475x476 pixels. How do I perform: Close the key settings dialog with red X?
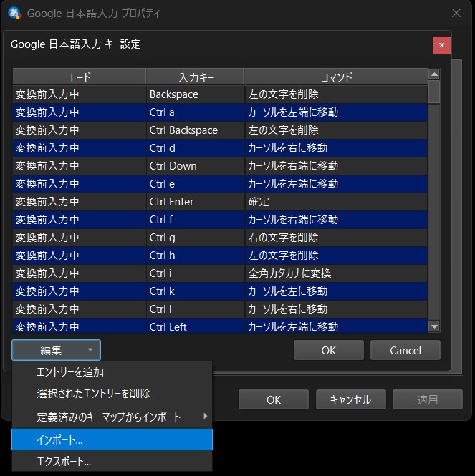(x=441, y=45)
